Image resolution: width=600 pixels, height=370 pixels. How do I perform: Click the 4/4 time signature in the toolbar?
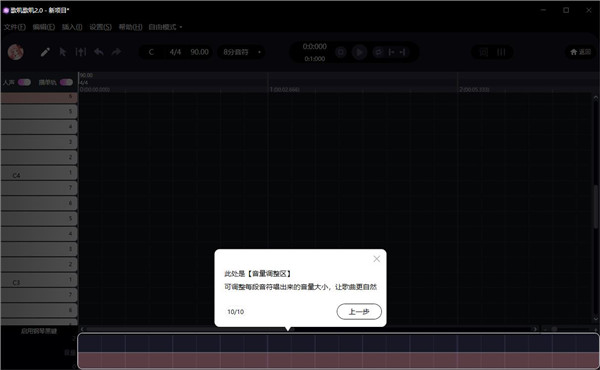[x=175, y=52]
